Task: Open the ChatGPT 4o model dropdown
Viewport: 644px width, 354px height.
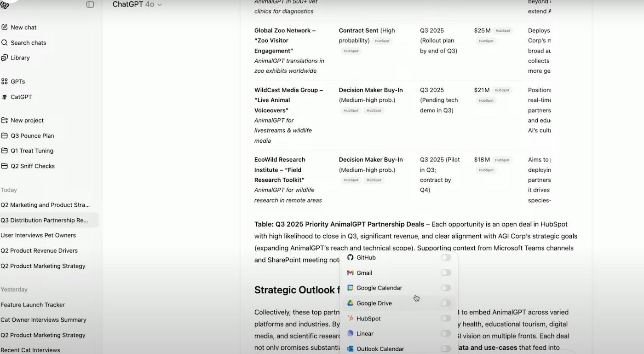Action: click(x=137, y=5)
